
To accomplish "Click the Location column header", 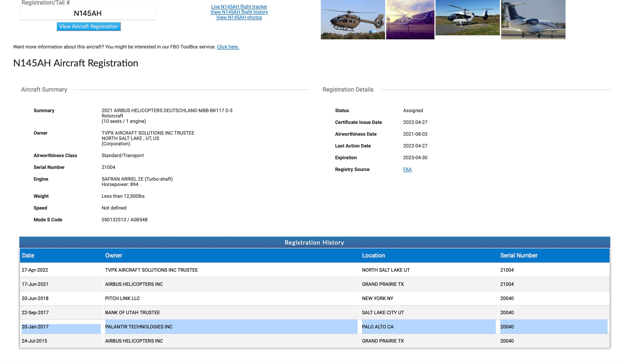I will click(x=373, y=255).
